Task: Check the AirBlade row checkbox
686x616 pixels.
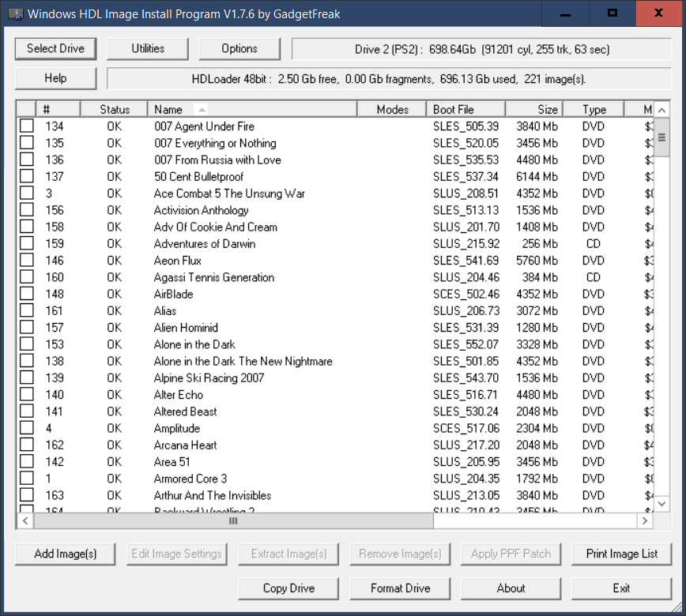Action: tap(27, 294)
